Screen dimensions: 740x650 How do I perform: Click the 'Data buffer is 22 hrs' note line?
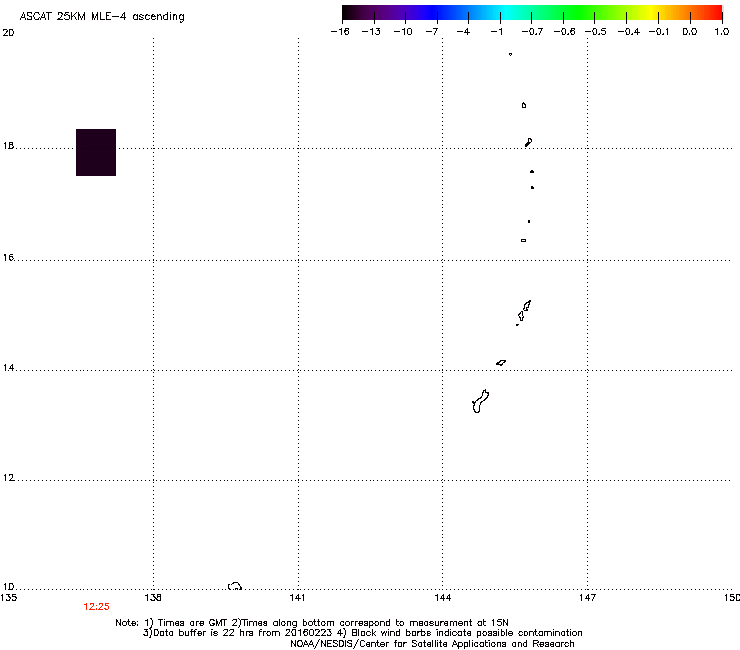point(362,633)
